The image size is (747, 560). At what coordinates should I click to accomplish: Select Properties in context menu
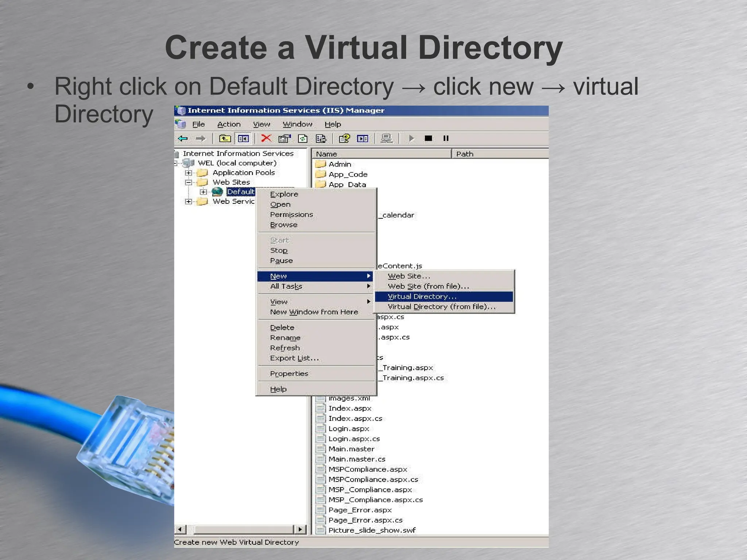[x=316, y=373]
